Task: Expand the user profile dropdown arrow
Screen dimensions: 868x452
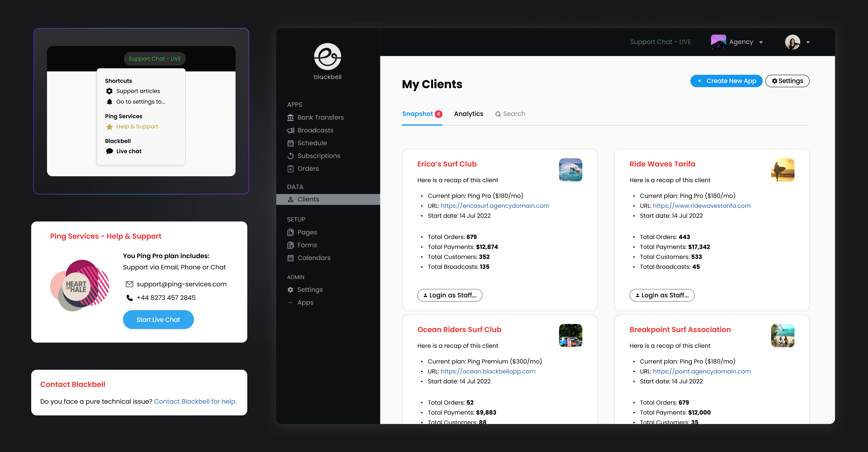Action: pyautogui.click(x=808, y=42)
